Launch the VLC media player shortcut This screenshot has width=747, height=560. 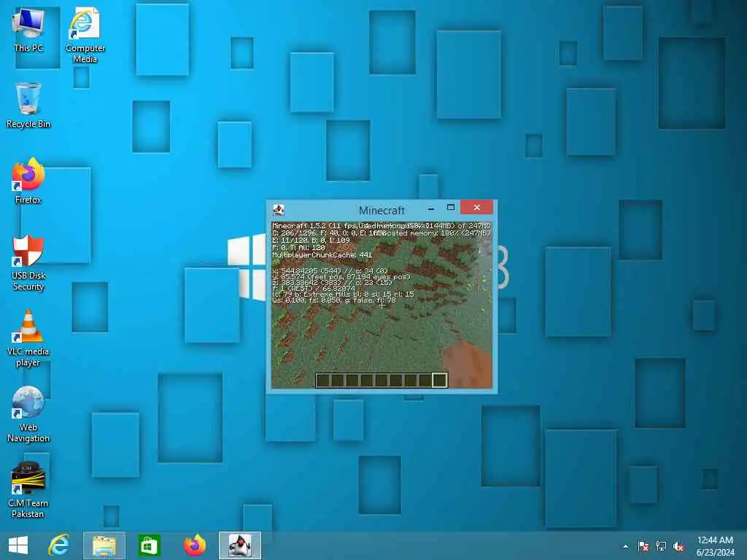[x=28, y=338]
